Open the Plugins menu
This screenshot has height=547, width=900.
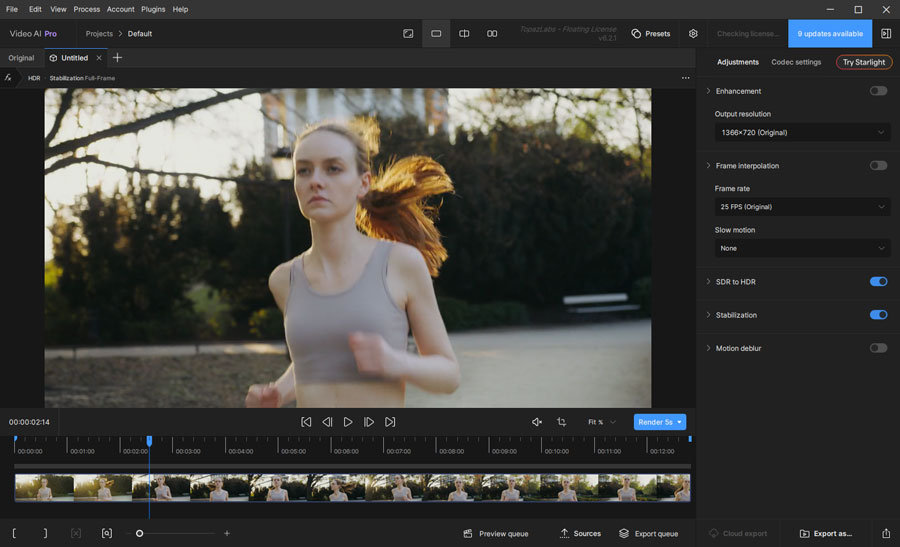pos(153,9)
